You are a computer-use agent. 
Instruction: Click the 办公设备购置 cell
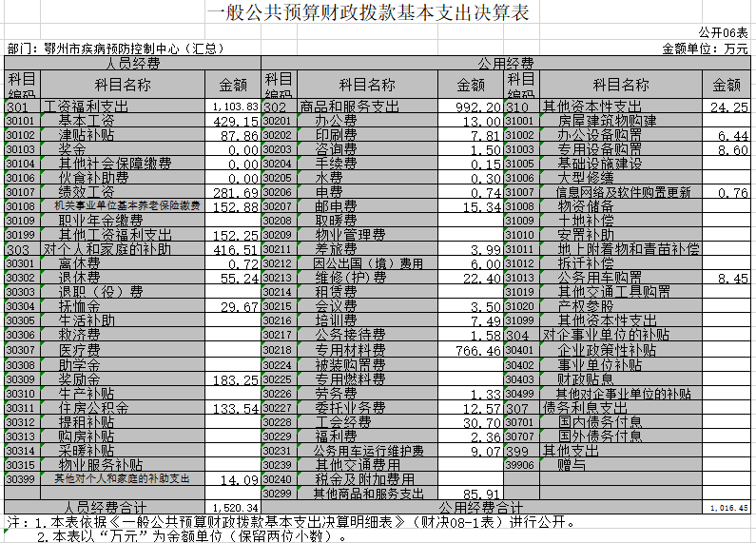click(x=621, y=134)
